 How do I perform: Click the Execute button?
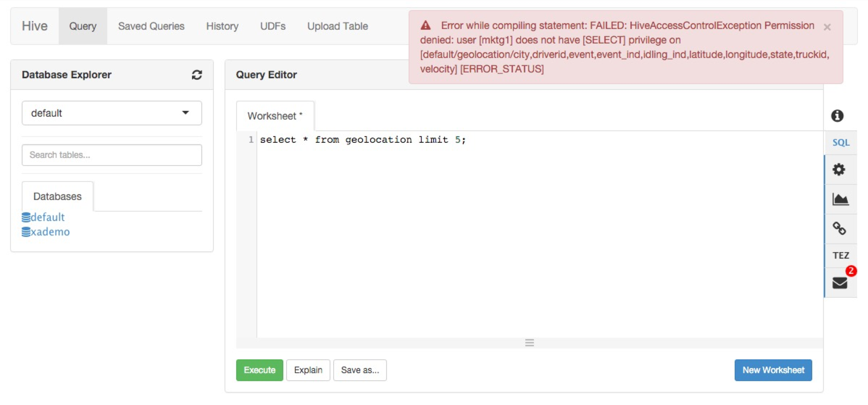(259, 370)
